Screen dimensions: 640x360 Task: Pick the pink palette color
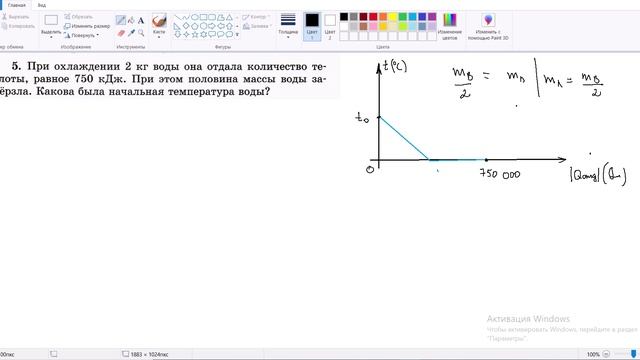pyautogui.click(x=373, y=27)
